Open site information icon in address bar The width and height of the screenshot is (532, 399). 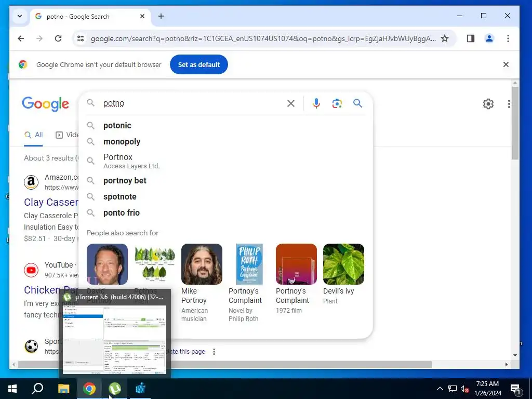coord(81,38)
